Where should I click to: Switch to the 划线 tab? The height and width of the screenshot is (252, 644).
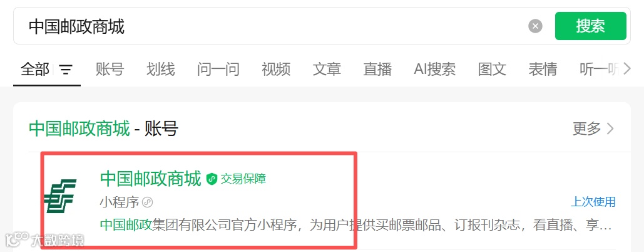[161, 69]
